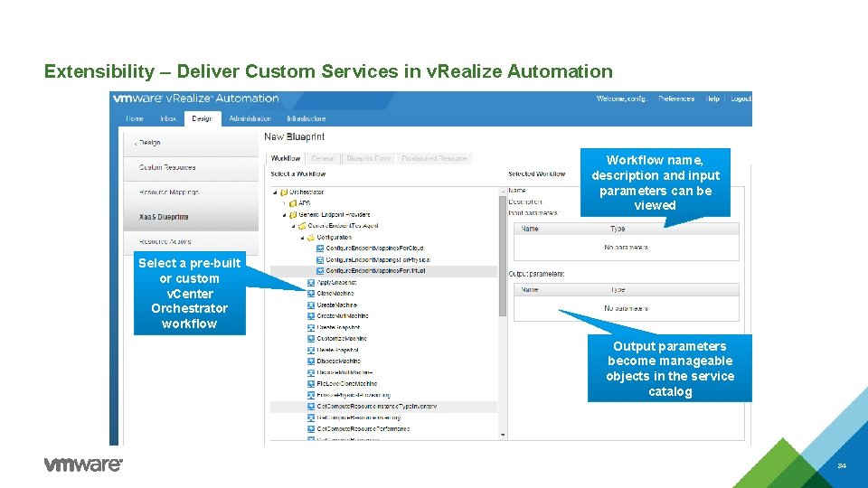Open Resource Actions in the sidebar
The height and width of the screenshot is (488, 868).
coord(191,242)
